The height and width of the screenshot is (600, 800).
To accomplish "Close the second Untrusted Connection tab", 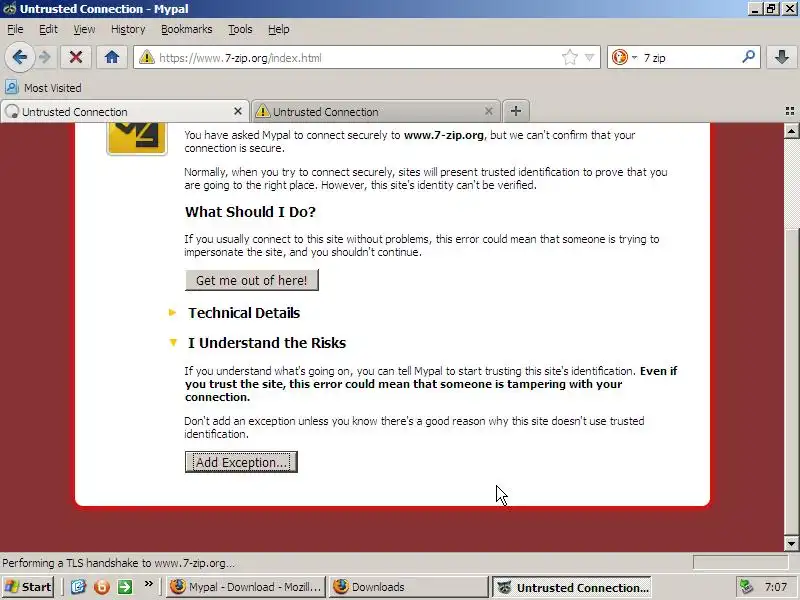I will [489, 111].
